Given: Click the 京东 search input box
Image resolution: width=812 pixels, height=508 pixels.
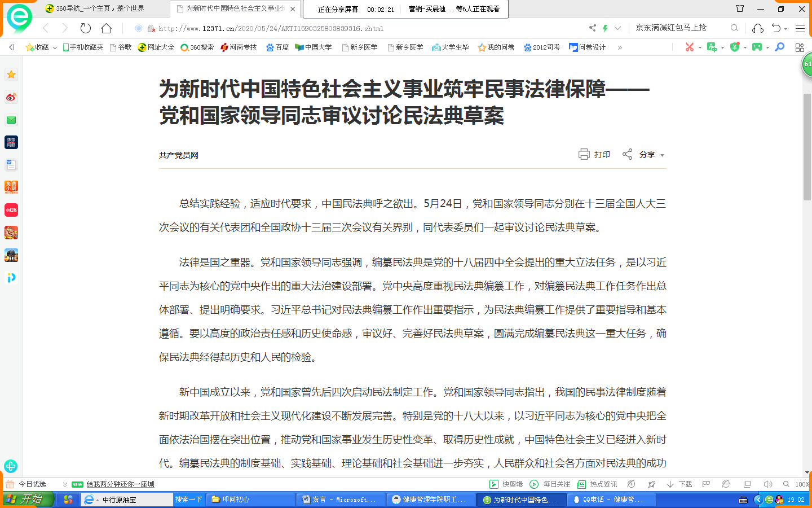Looking at the screenshot, I should pos(679,28).
